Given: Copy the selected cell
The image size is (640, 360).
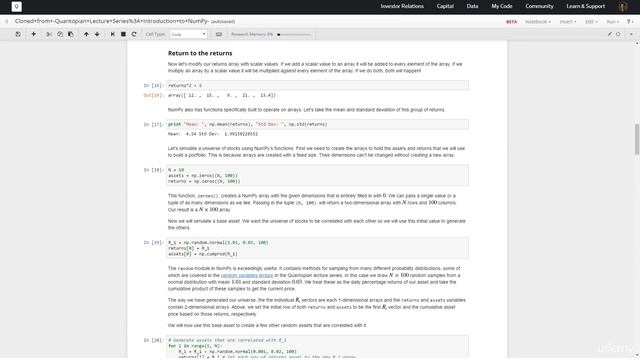Looking at the screenshot, I should click(x=60, y=34).
